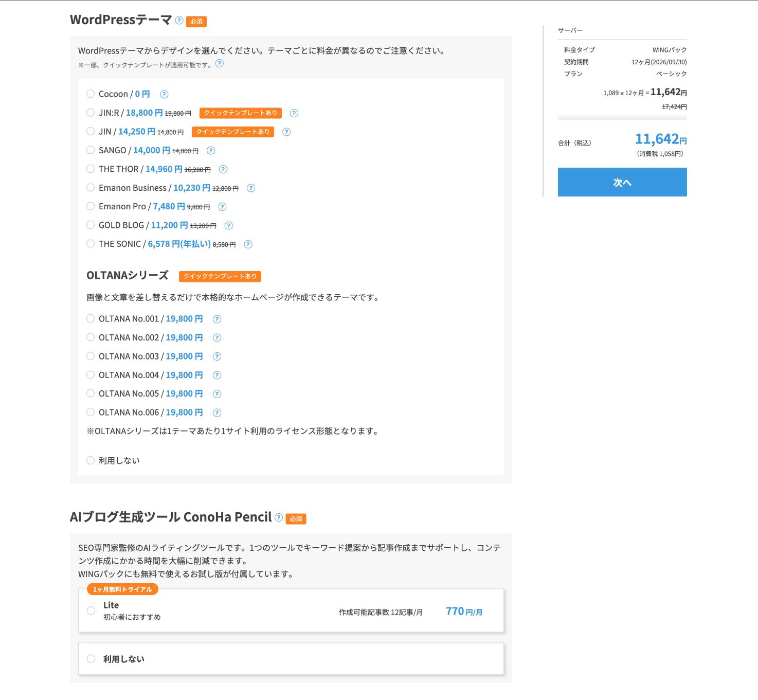
Task: Show help for SANGO theme
Action: point(210,151)
